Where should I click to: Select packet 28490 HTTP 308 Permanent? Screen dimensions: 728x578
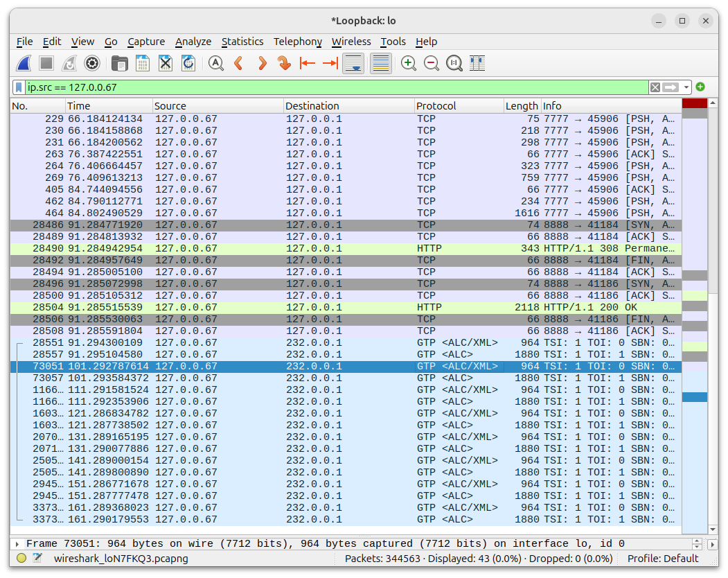tap(346, 249)
